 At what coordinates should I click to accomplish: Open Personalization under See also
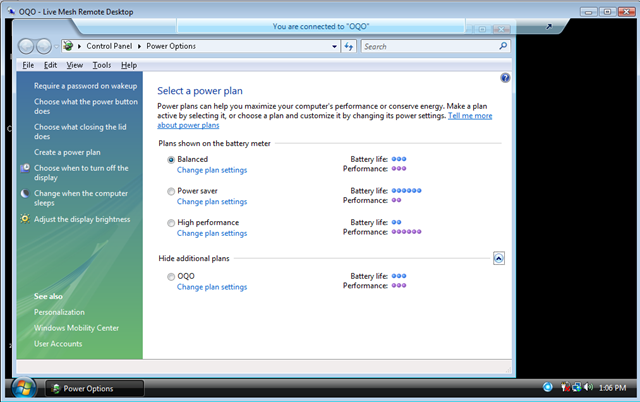pos(59,312)
